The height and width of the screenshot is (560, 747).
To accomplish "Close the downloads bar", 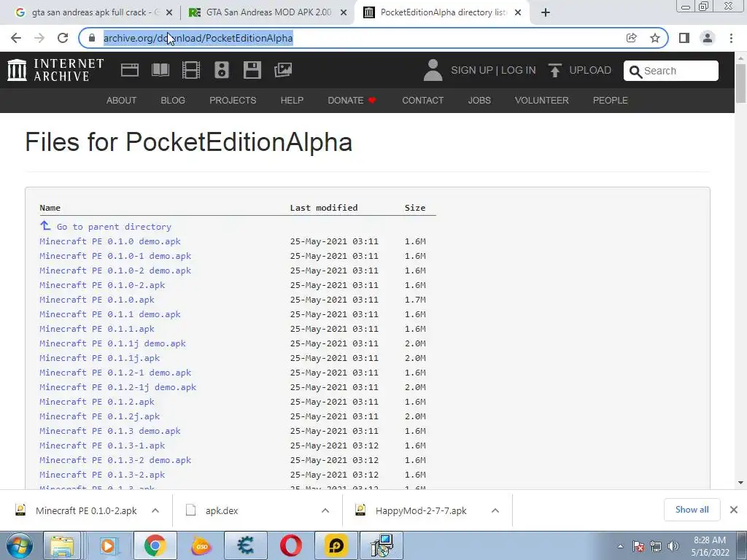I will tap(734, 510).
